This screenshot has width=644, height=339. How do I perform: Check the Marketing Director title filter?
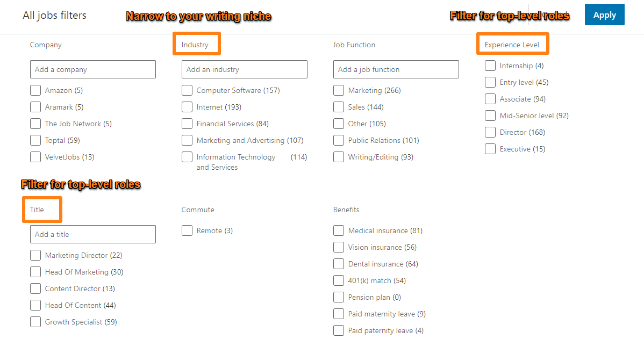[x=35, y=255]
